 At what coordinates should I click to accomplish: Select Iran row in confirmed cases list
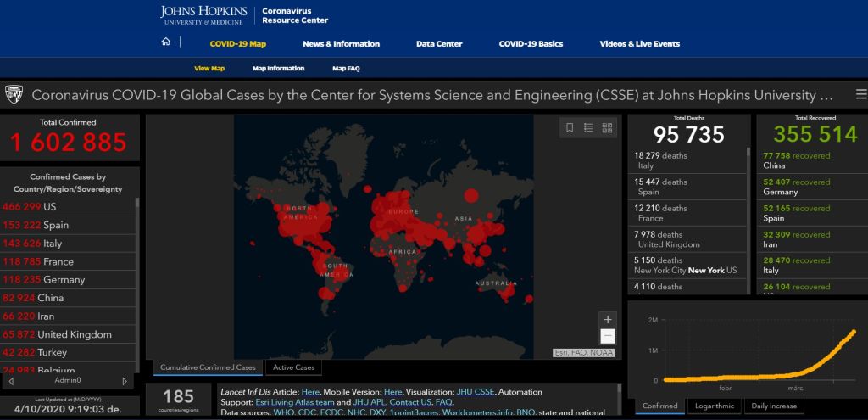click(x=68, y=316)
